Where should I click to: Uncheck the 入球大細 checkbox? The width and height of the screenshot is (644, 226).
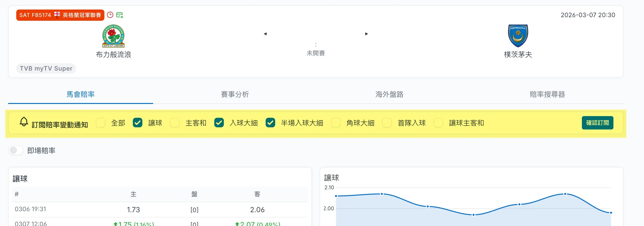(219, 123)
